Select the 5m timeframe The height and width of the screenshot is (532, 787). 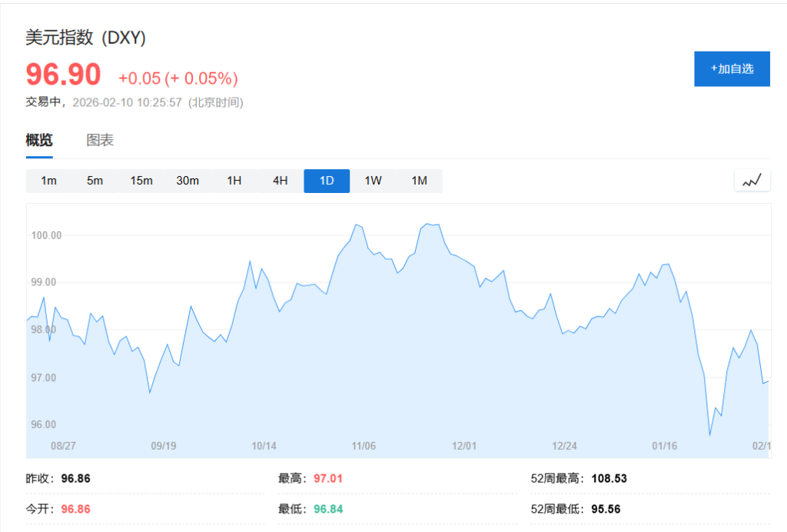[x=95, y=180]
